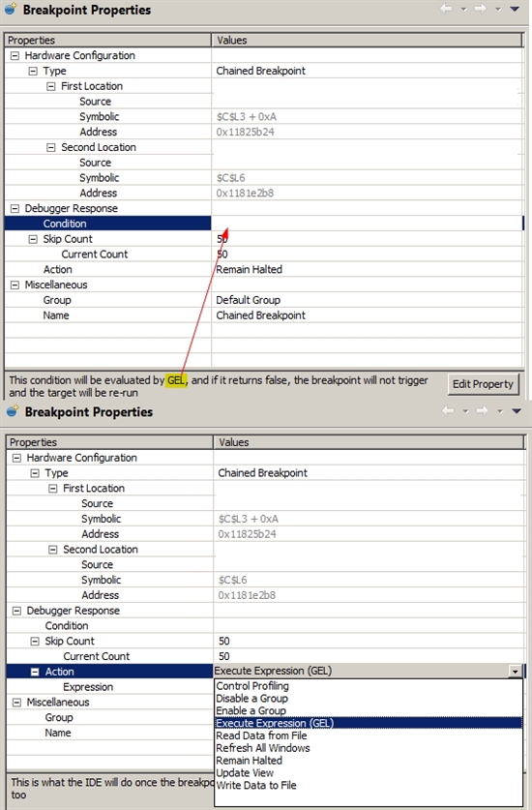
Task: Collapse Second Location node in upper panel
Action: [x=50, y=147]
